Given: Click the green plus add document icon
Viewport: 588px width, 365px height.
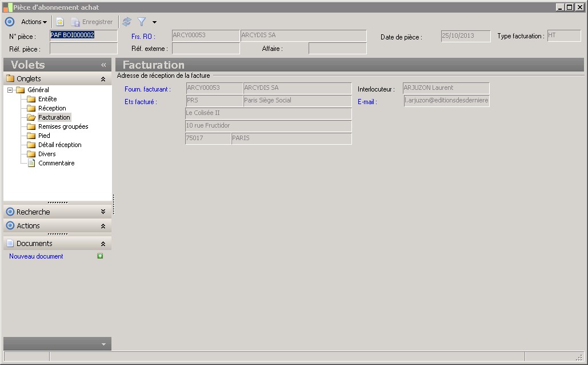Looking at the screenshot, I should [100, 256].
